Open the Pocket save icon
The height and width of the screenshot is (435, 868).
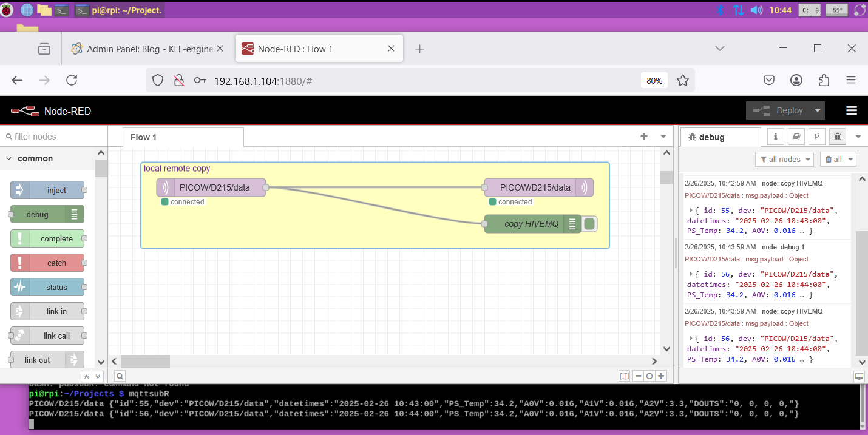point(769,80)
